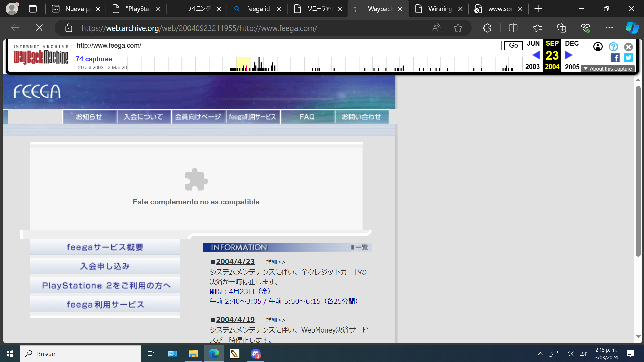Open the Edge profile avatar

click(12, 9)
